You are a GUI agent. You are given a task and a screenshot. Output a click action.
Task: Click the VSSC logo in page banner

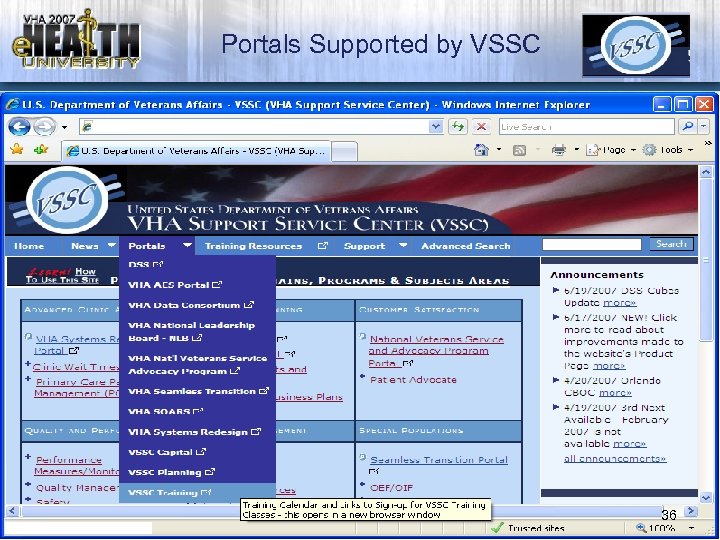pos(67,200)
